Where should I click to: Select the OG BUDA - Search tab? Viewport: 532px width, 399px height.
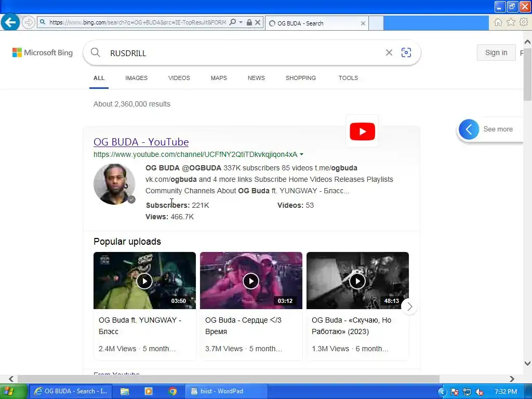(317, 23)
